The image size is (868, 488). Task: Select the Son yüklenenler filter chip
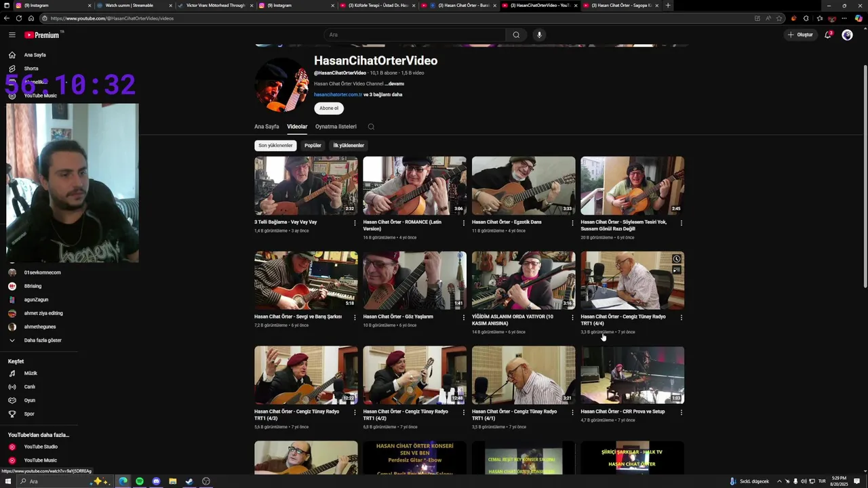click(275, 146)
